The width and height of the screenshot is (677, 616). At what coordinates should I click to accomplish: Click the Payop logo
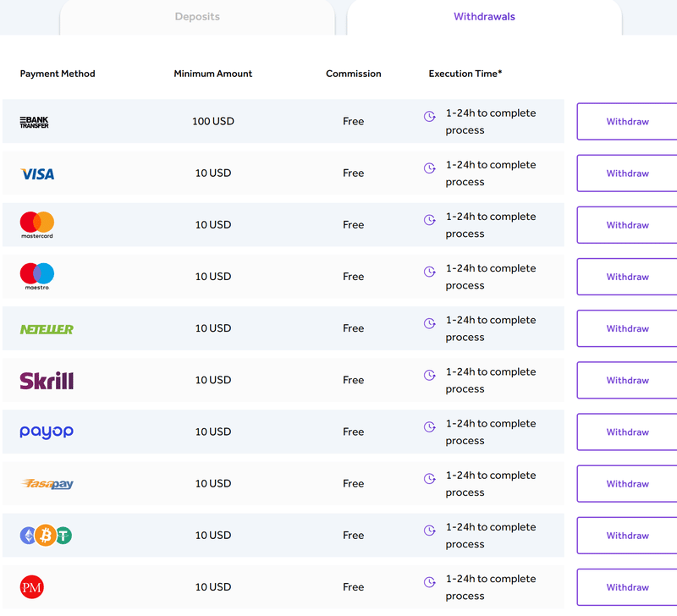[47, 432]
